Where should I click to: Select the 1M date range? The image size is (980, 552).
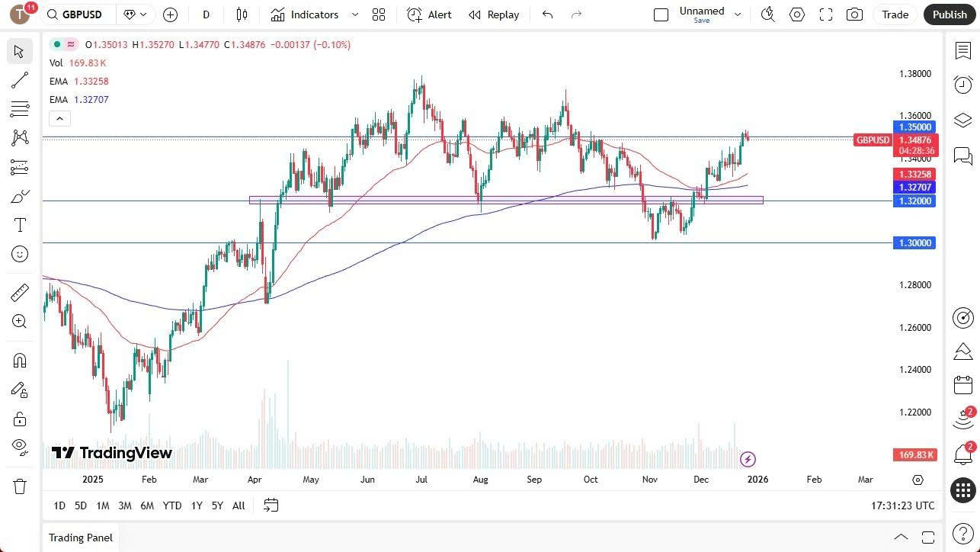pyautogui.click(x=102, y=505)
